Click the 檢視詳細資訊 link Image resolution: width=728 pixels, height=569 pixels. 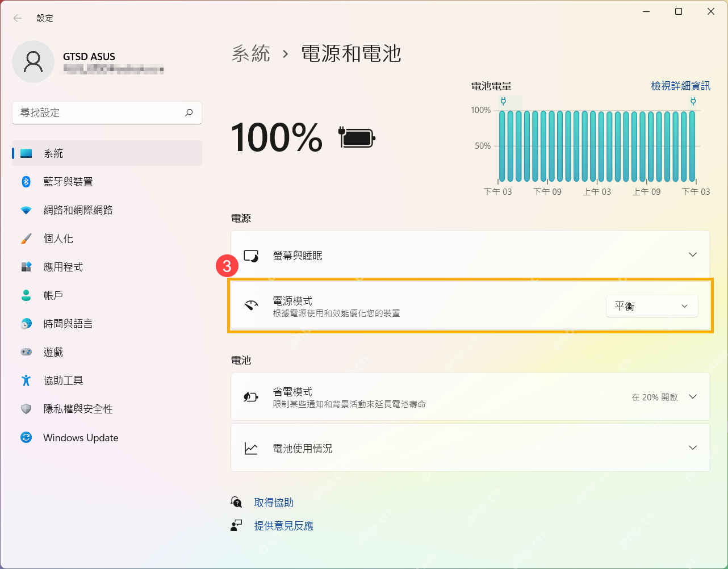(680, 86)
